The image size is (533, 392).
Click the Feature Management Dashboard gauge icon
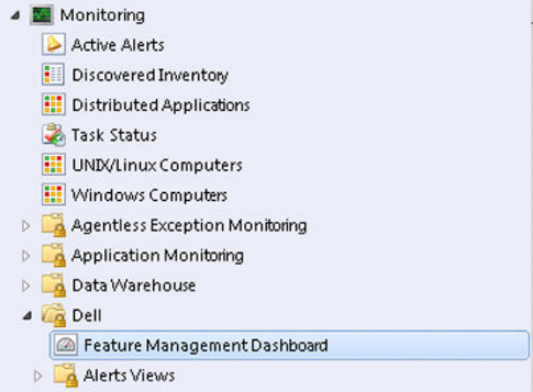[x=66, y=345]
